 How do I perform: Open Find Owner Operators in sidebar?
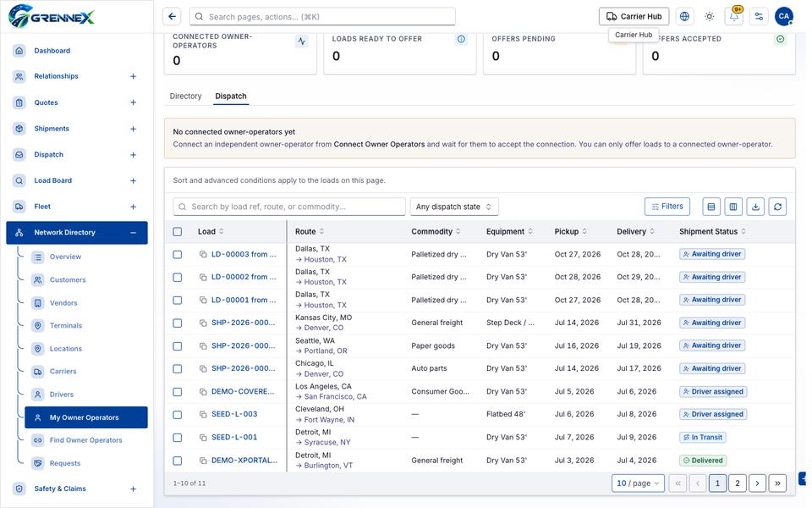[86, 440]
